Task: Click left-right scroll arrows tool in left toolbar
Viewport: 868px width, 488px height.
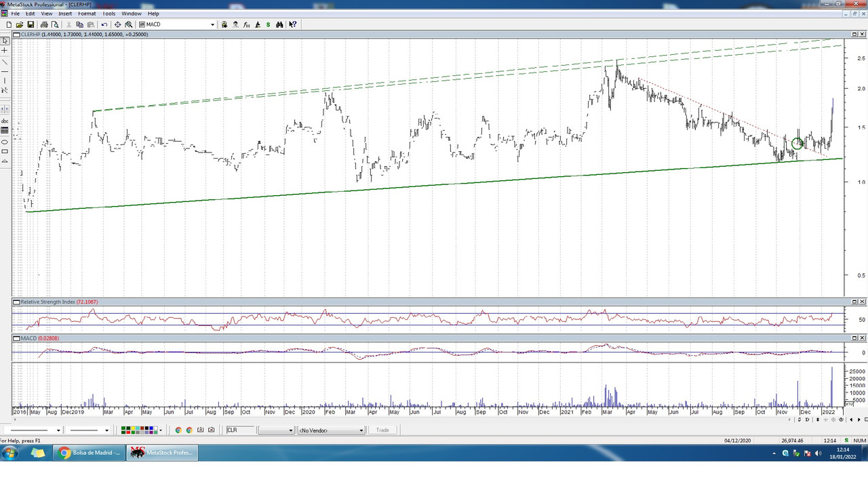Action: click(5, 109)
